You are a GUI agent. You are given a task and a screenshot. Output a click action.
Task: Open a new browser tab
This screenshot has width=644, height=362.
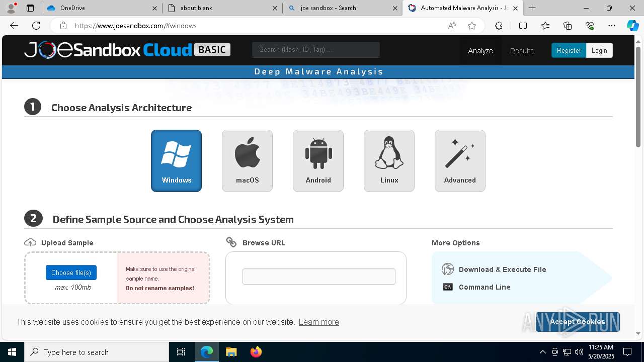click(532, 8)
